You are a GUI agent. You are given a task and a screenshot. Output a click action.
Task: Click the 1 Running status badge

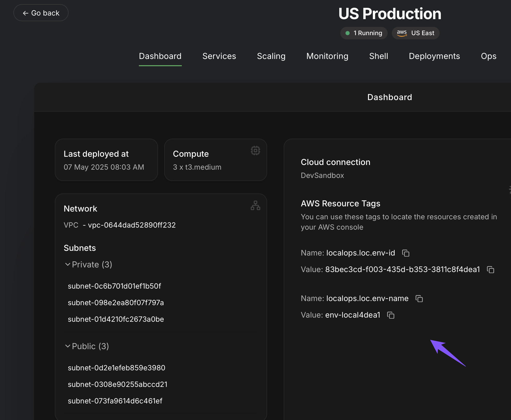point(364,33)
